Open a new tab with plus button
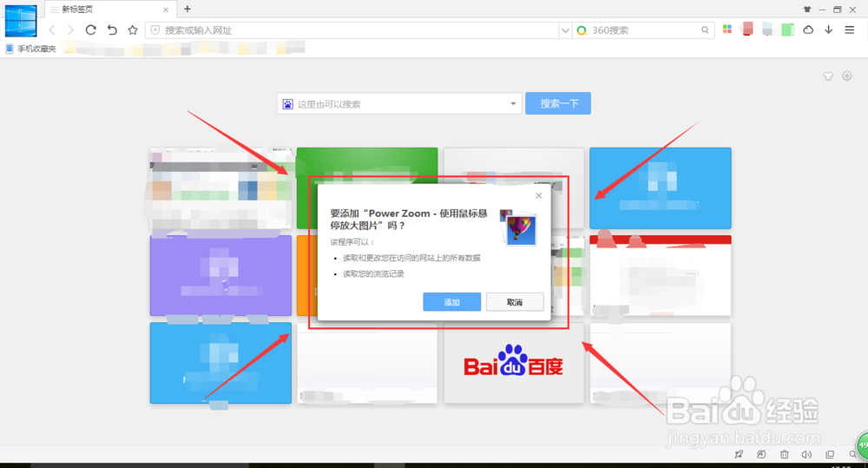Screen dimensions: 868x468 coord(187,9)
